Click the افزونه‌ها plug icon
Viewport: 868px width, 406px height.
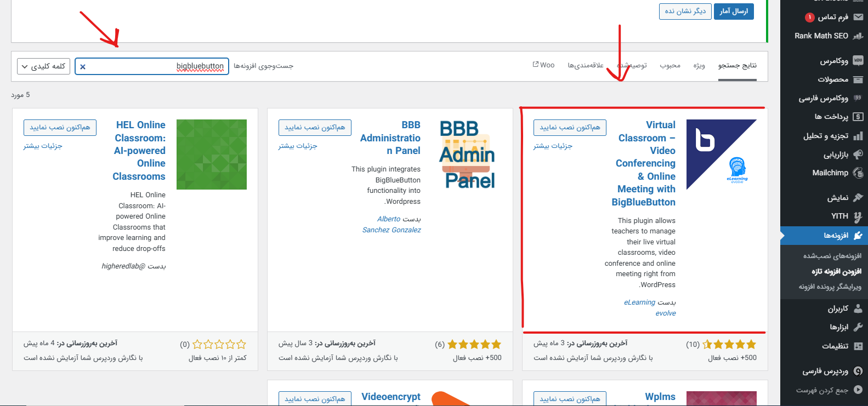[x=858, y=236]
